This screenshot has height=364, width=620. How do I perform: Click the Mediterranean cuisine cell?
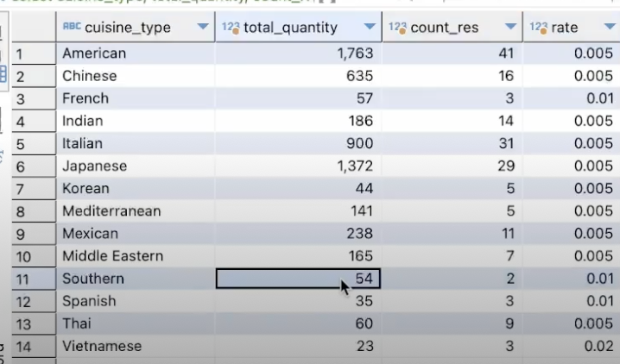(136, 210)
